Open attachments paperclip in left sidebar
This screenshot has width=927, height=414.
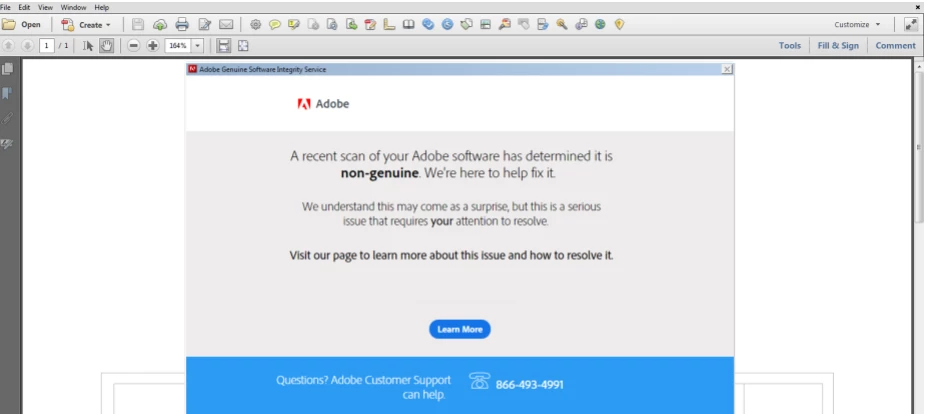tap(8, 118)
